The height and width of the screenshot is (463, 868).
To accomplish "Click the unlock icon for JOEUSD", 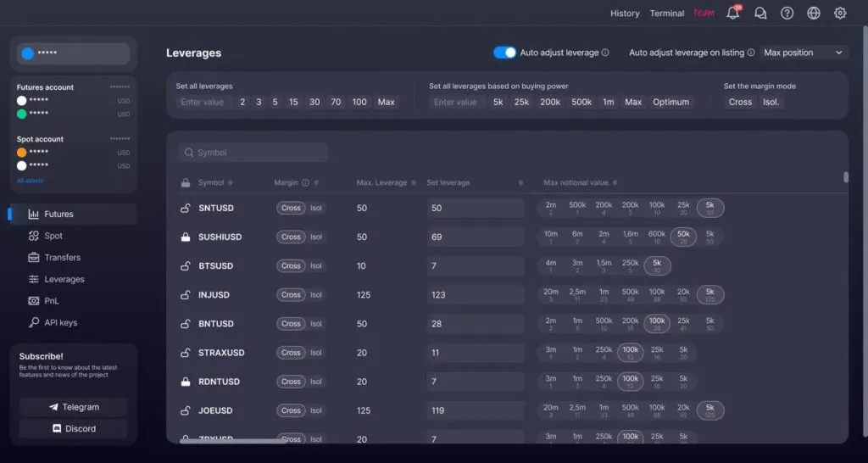I will click(186, 410).
